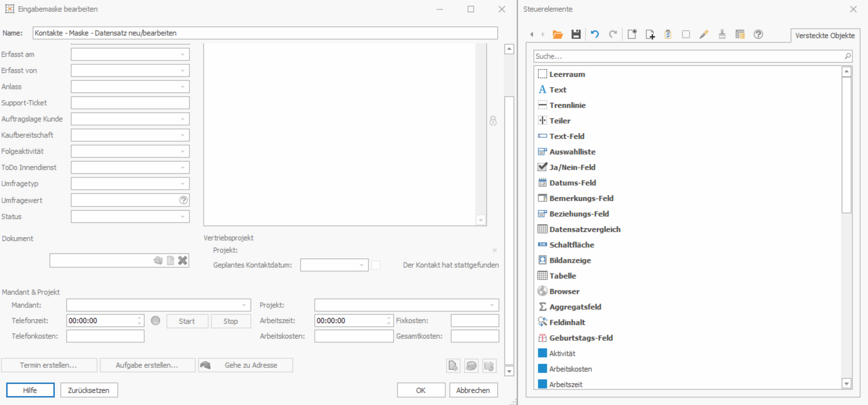Click the pencil/eyedropper edit icon
The height and width of the screenshot is (405, 868).
704,34
